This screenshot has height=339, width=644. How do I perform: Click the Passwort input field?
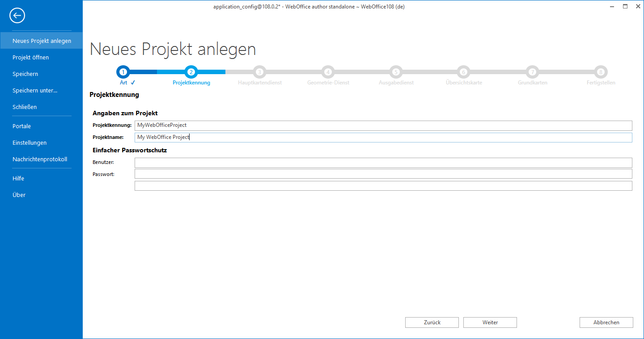pyautogui.click(x=383, y=174)
